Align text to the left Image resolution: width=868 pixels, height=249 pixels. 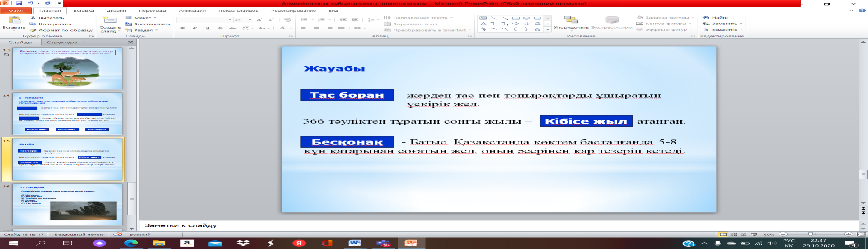point(304,28)
